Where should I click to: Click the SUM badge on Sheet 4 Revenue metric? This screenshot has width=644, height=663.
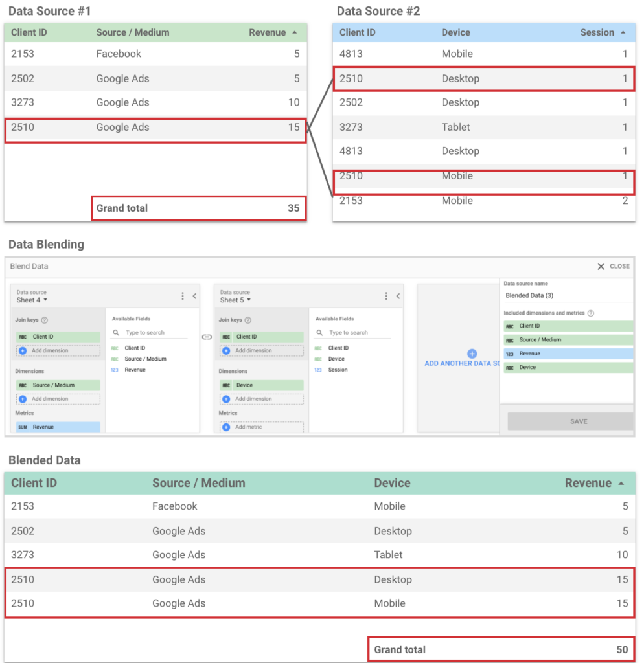23,427
